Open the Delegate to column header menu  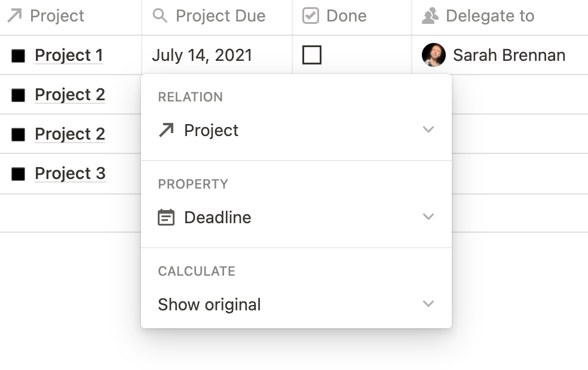point(500,16)
